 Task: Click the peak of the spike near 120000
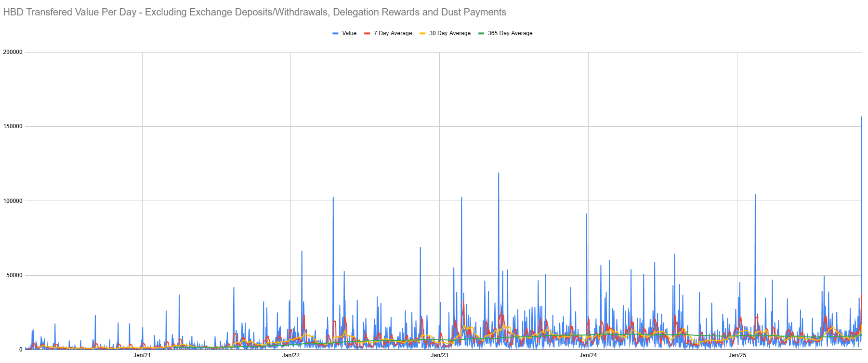[x=499, y=173]
